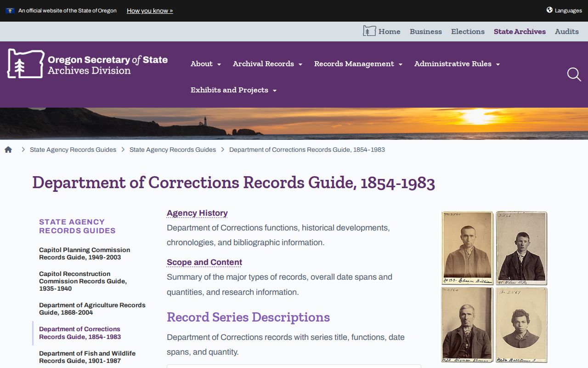This screenshot has width=588, height=368.
Task: Open the bottom-left inmate portrait photo
Action: point(467,325)
